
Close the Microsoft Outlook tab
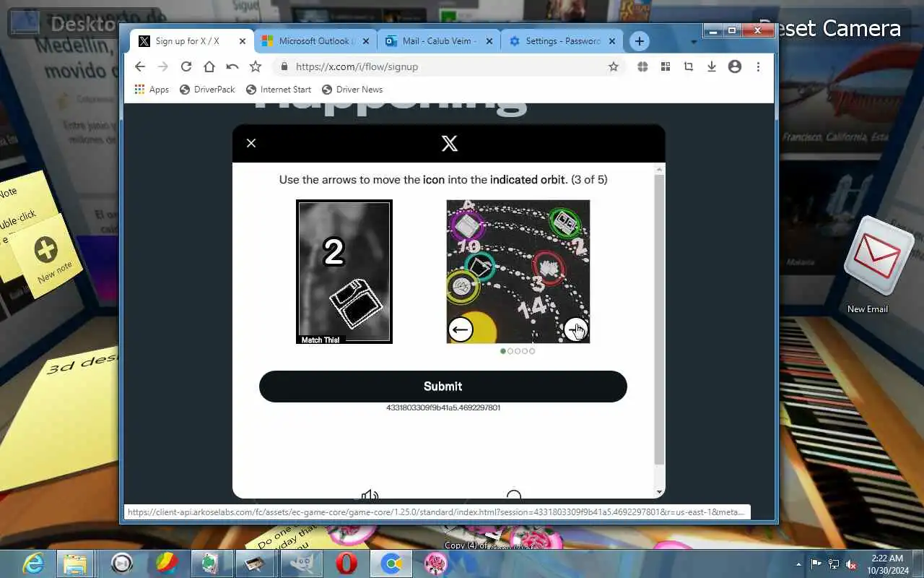(x=365, y=41)
